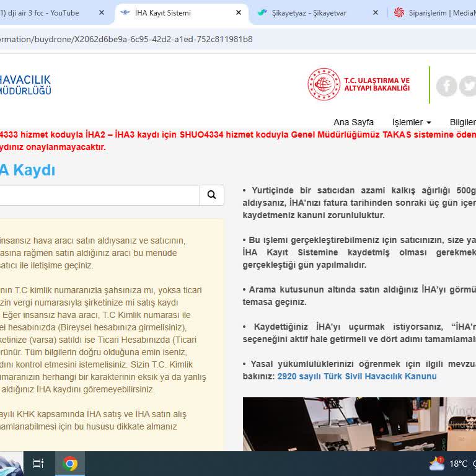Image resolution: width=476 pixels, height=476 pixels.
Task: Open the taskbar search landscape widget
Action: click(x=12, y=464)
